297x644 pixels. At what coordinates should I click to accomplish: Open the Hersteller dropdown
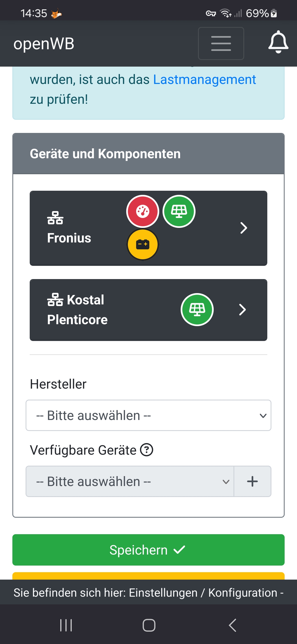coord(148,415)
